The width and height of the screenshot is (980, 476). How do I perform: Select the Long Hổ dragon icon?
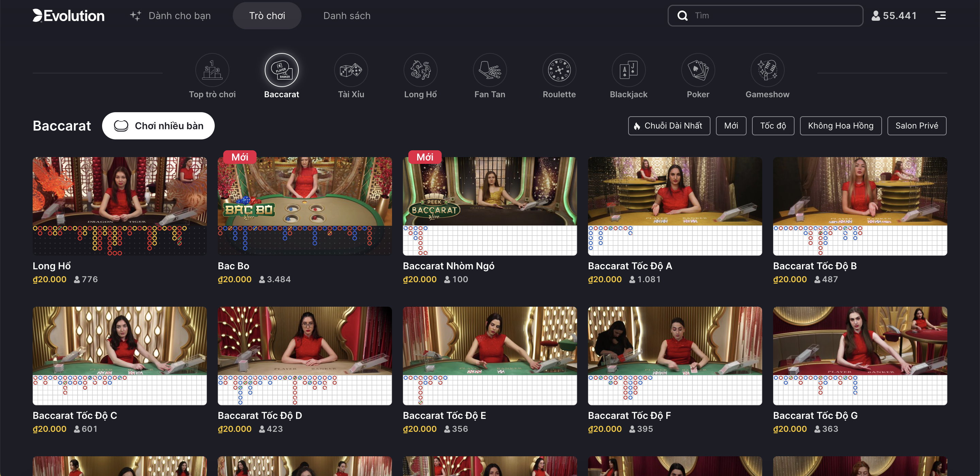coord(420,70)
